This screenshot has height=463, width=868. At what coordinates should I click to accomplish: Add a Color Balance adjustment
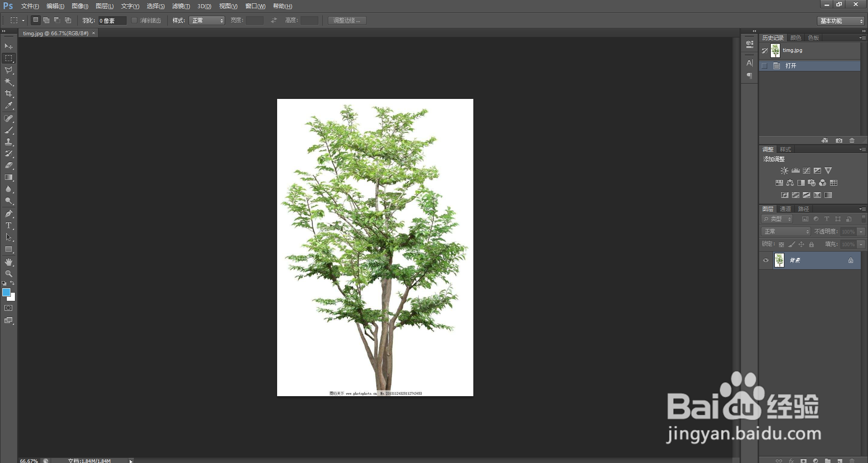[x=790, y=183]
